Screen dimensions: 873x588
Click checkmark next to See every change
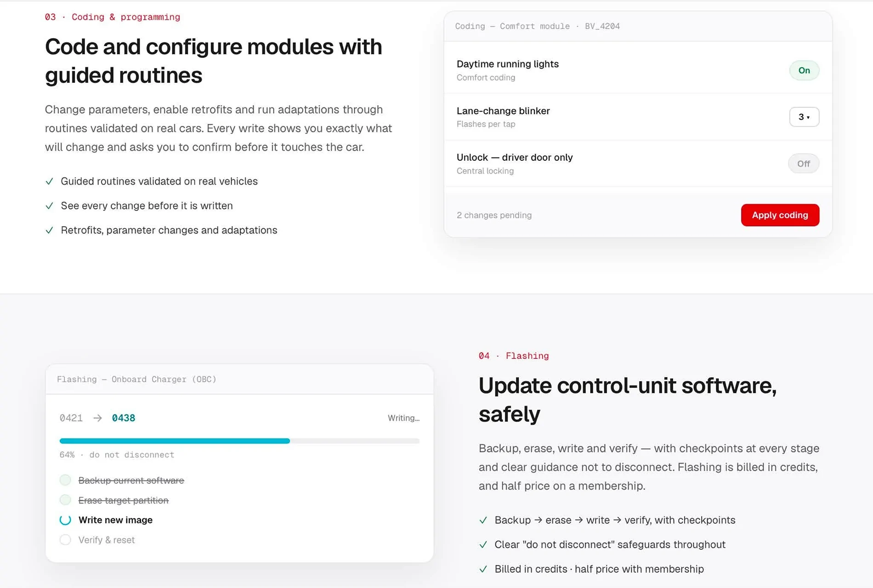[x=50, y=206]
